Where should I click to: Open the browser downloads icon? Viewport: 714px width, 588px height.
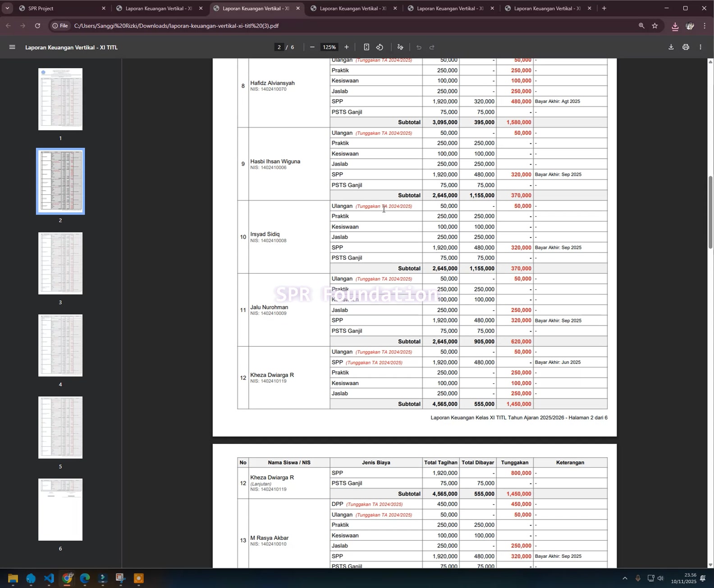point(675,26)
